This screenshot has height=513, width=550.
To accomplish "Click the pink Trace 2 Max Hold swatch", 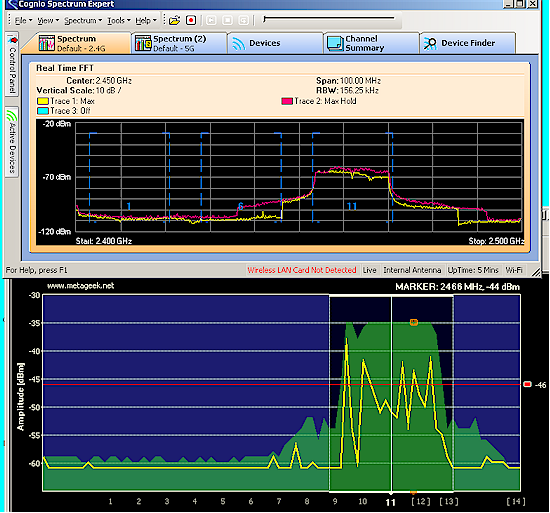I will tap(287, 101).
